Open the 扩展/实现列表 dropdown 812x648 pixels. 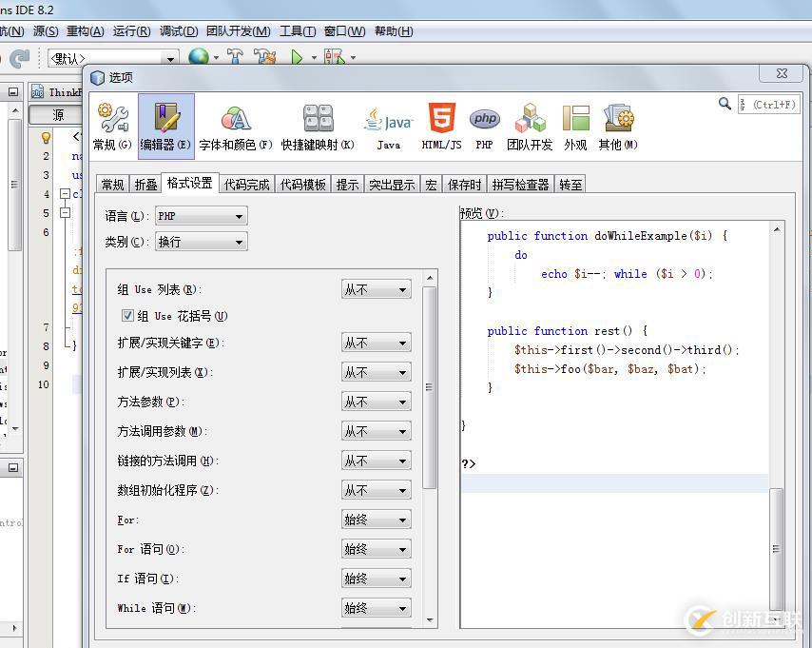[x=377, y=372]
